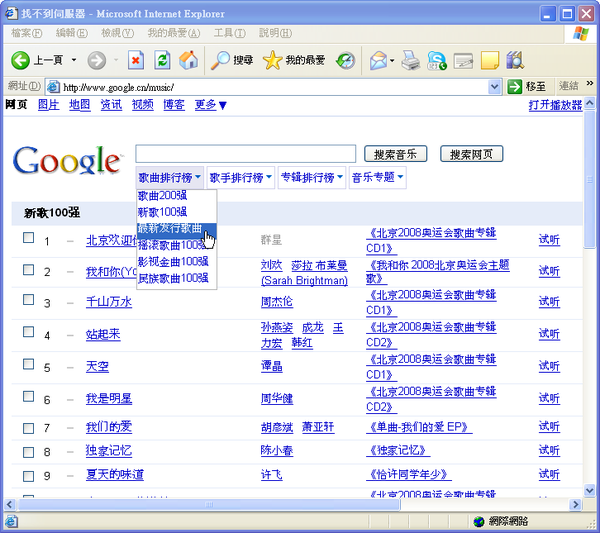Screen dimensions: 600x533
Task: Open the 我的最愛(A) menu
Action: tap(174, 33)
